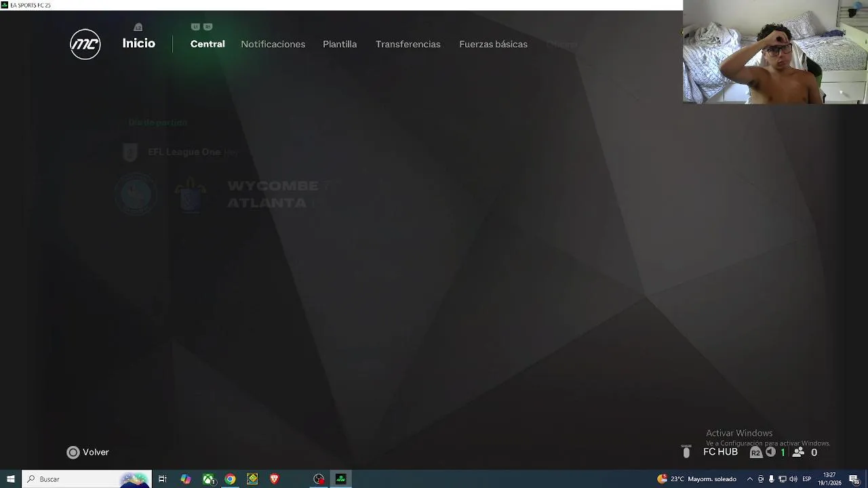
Task: Expand the hidden system tray icons
Action: coord(749,479)
